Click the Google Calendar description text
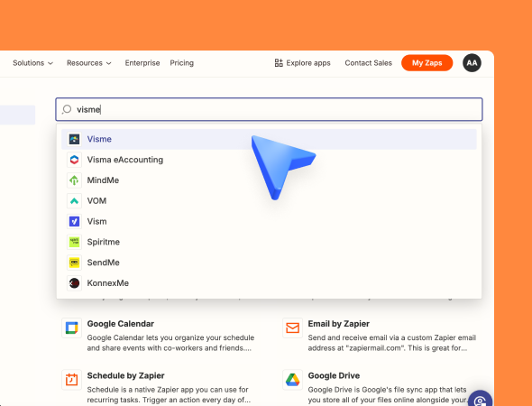 pyautogui.click(x=170, y=343)
